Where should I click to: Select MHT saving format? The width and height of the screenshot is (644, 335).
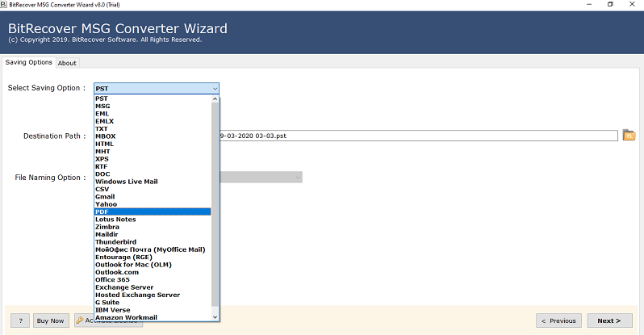(153, 151)
